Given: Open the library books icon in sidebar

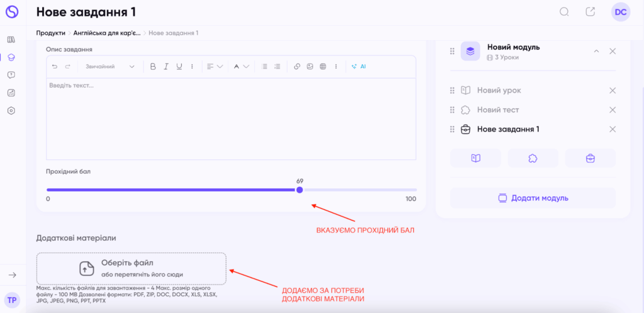Looking at the screenshot, I should (11, 40).
